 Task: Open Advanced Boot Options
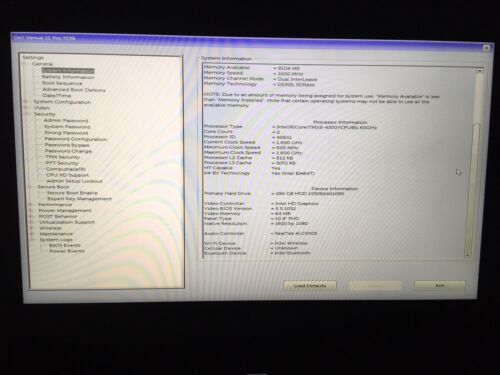74,90
